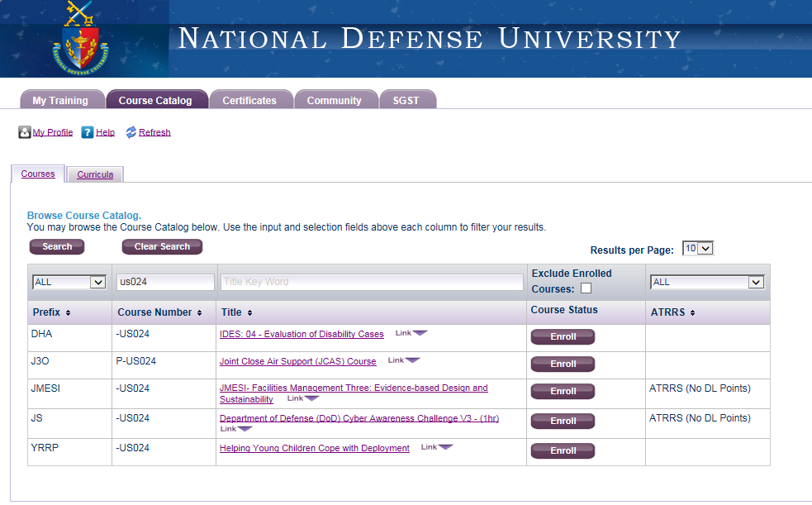812x505 pixels.
Task: Open the Prefix filter ALL dropdown
Action: pos(69,283)
